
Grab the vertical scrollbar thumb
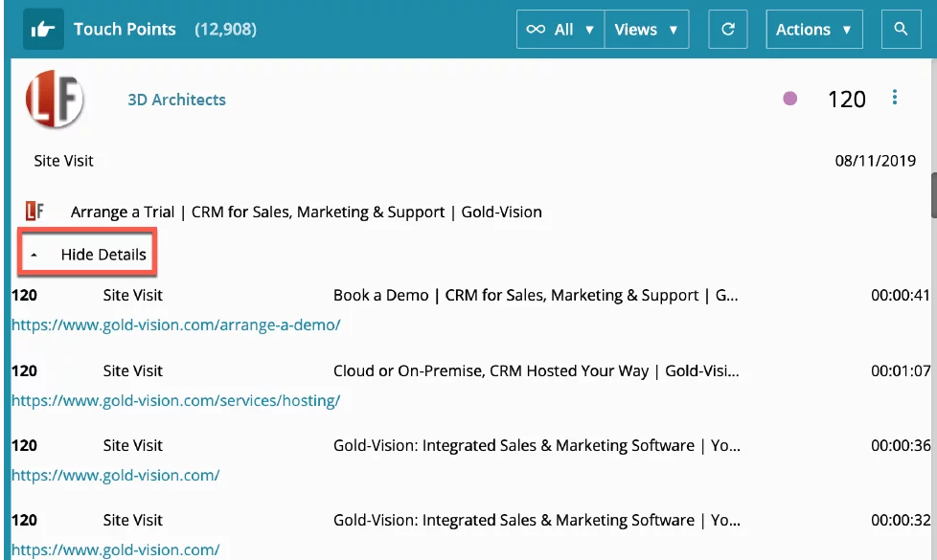point(933,196)
